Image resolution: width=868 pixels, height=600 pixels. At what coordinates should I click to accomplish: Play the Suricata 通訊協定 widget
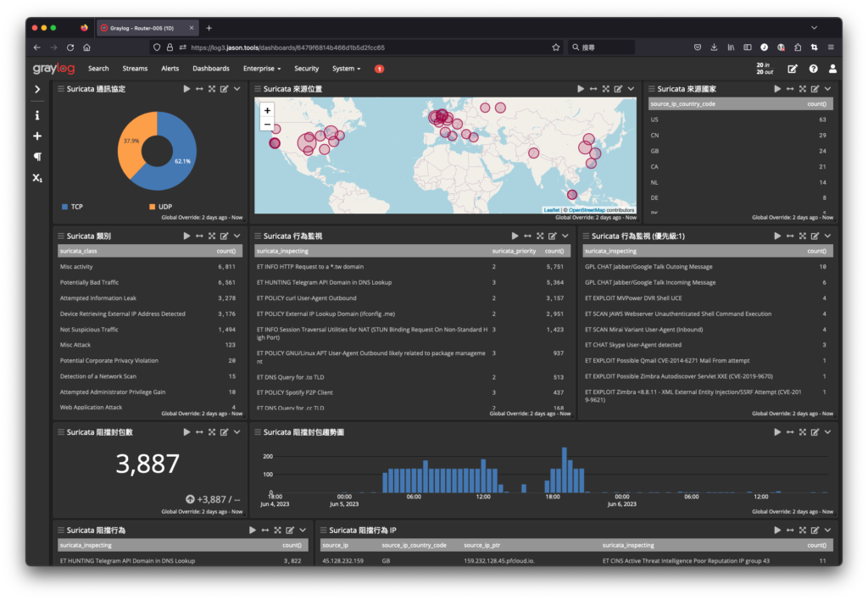tap(186, 89)
